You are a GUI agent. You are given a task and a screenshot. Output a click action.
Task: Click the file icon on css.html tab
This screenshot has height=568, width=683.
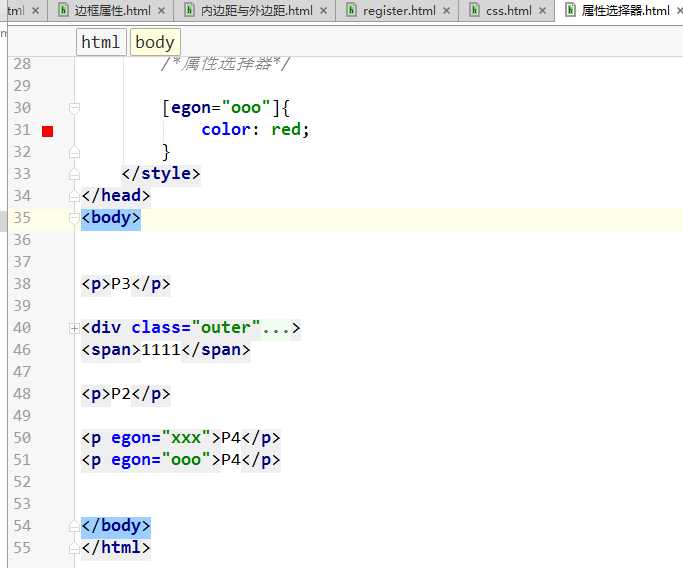point(474,10)
